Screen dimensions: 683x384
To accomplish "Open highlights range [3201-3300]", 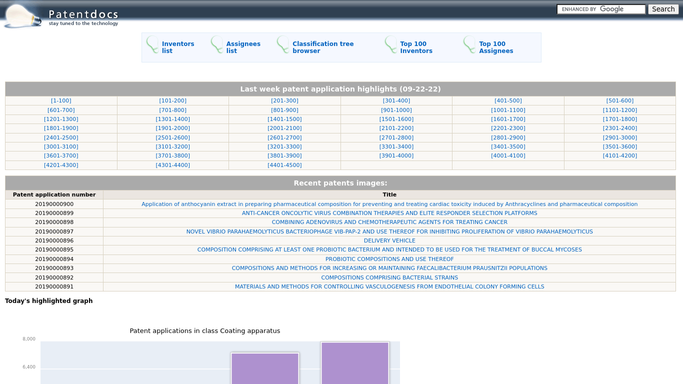I will pos(284,147).
